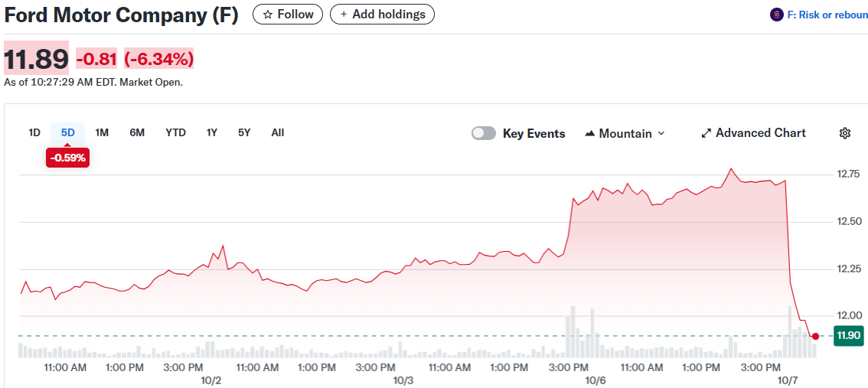Expand the Mountain chart type dropdown
Image resolution: width=868 pixels, height=388 pixels.
661,133
